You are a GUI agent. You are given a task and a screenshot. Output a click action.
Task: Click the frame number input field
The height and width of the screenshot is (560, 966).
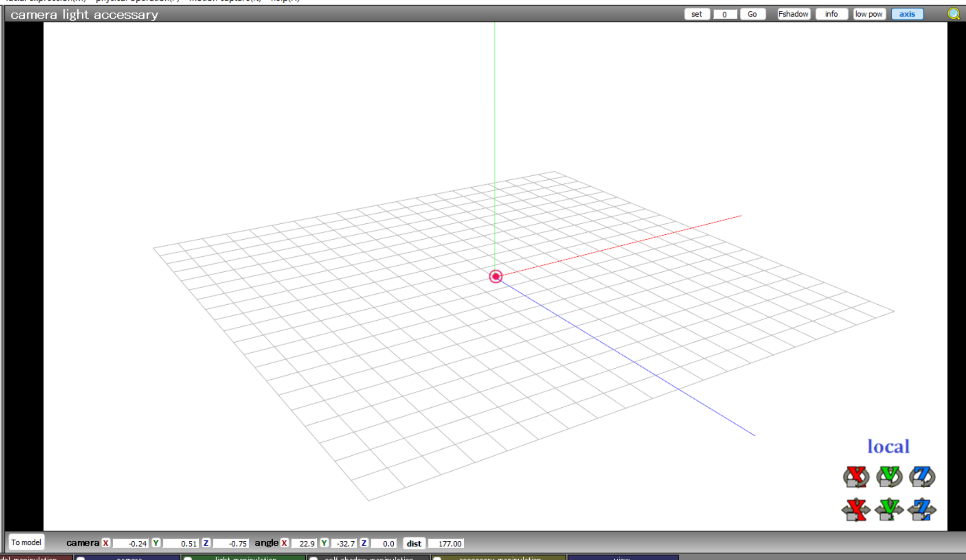pyautogui.click(x=725, y=14)
